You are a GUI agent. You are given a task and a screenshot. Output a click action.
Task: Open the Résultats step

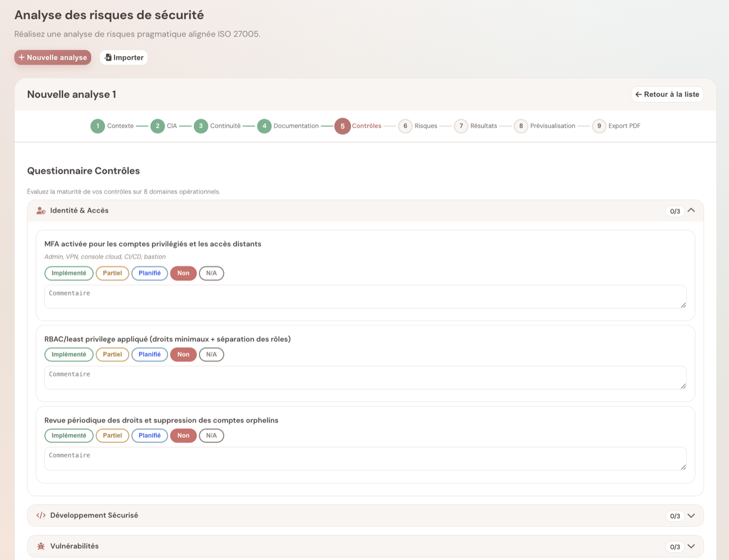[x=483, y=126]
